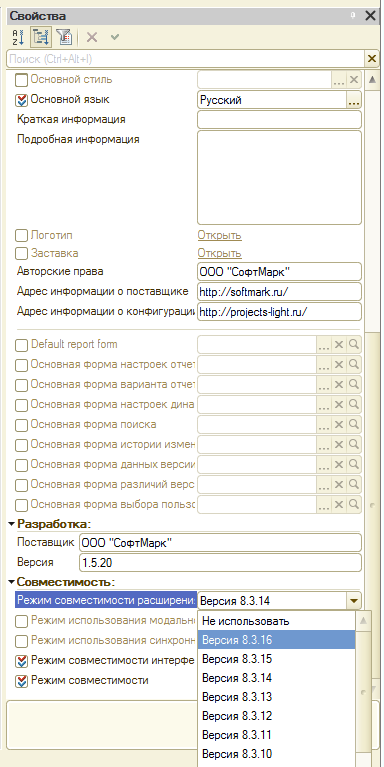Screen dimensions: 384x767
Task: Toggle the Основная форма истории измен checkbox
Action: [22, 445]
